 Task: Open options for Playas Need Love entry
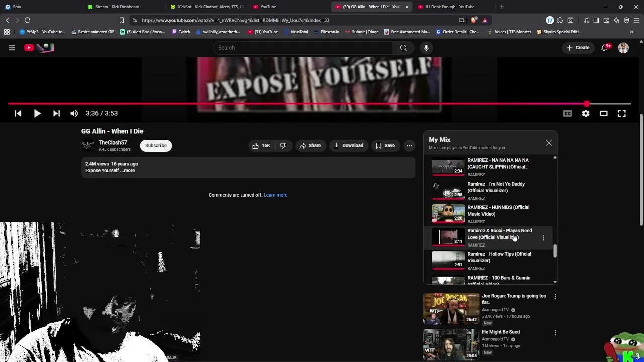coord(543,238)
